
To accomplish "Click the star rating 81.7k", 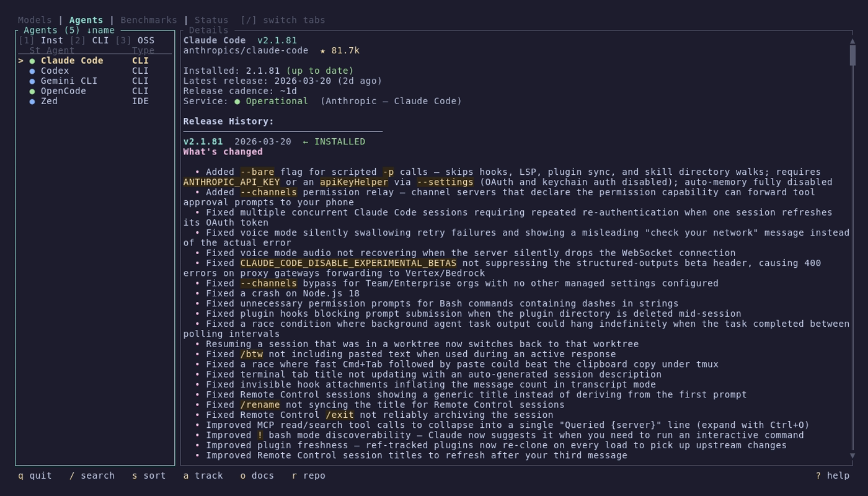I will click(339, 51).
